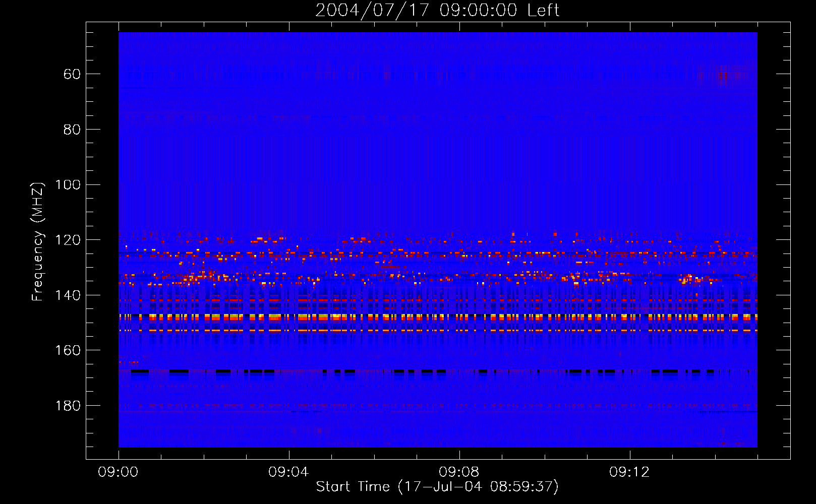
Task: Click the 160 frequency tick label
Action: 68,350
